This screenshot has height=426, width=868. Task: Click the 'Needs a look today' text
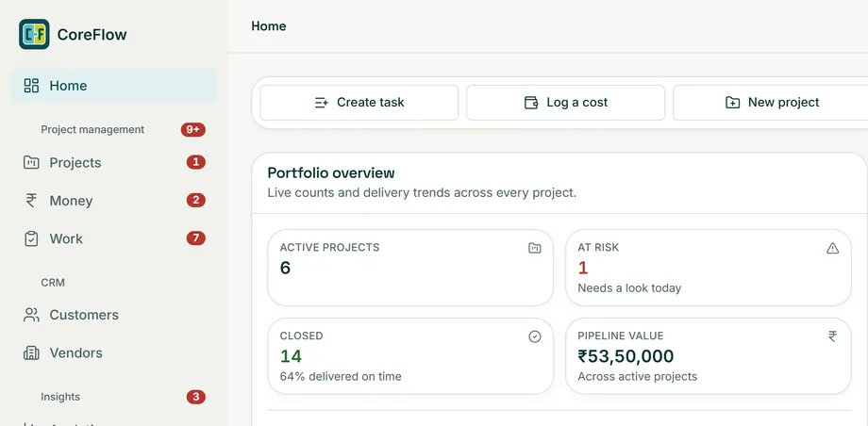629,288
